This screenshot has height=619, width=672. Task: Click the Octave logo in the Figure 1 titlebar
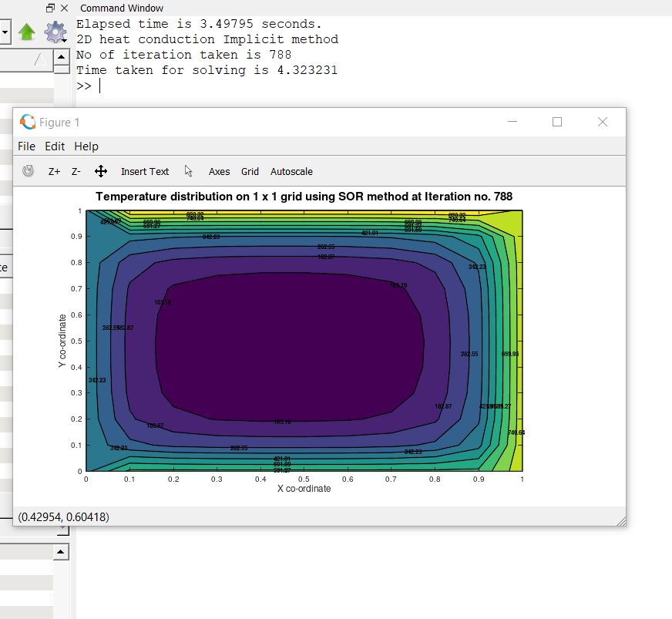click(28, 122)
